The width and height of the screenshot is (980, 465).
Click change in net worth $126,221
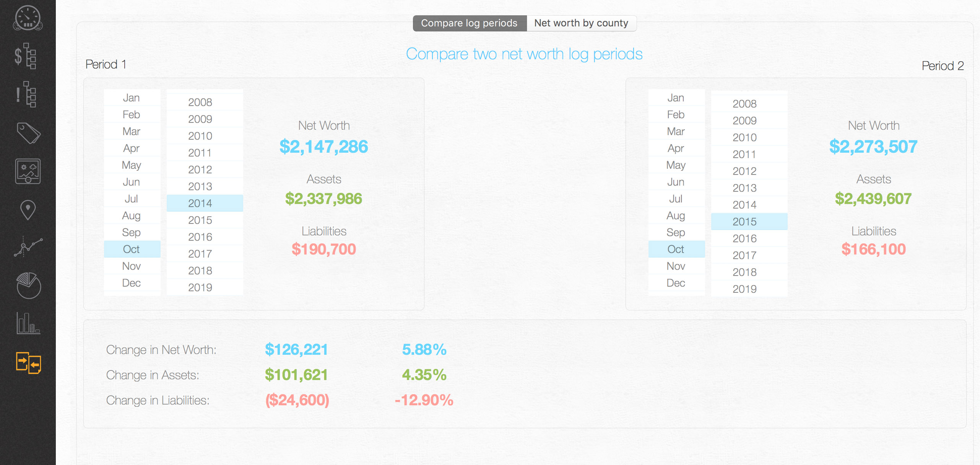coord(296,349)
